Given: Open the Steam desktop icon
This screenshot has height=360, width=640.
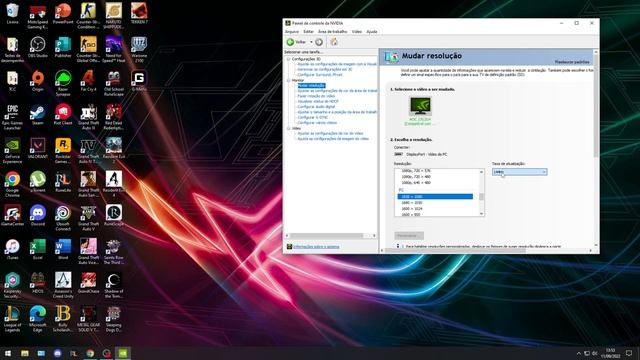Looking at the screenshot, I should [38, 115].
